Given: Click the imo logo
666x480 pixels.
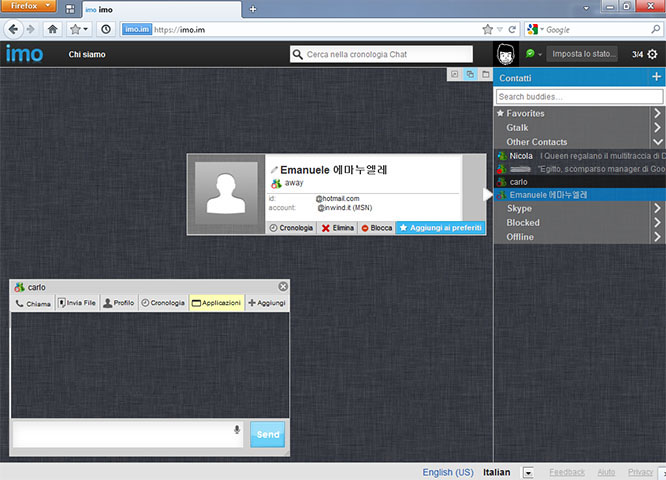Looking at the screenshot, I should click(24, 54).
